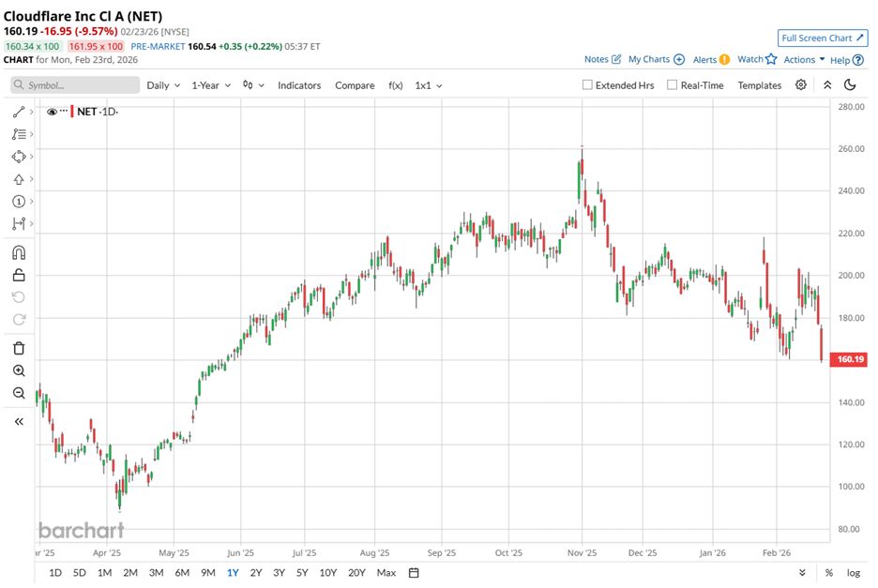Viewport: 878px width, 588px height.
Task: Zoom in using the magnifier plus icon
Action: pos(19,370)
